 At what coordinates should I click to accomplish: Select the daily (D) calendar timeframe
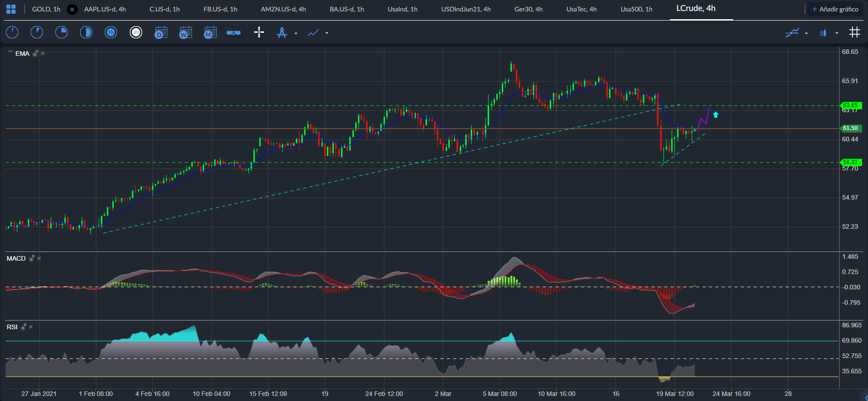pos(161,32)
